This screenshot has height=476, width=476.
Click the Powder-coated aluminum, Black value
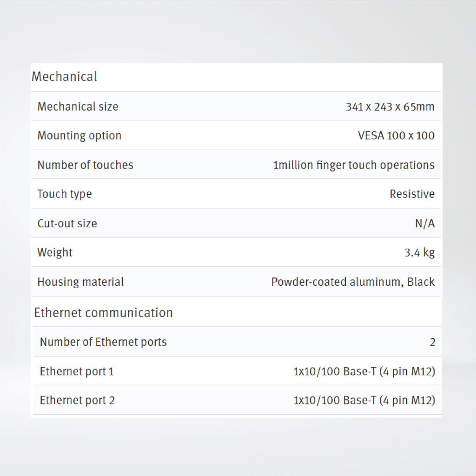(x=353, y=282)
